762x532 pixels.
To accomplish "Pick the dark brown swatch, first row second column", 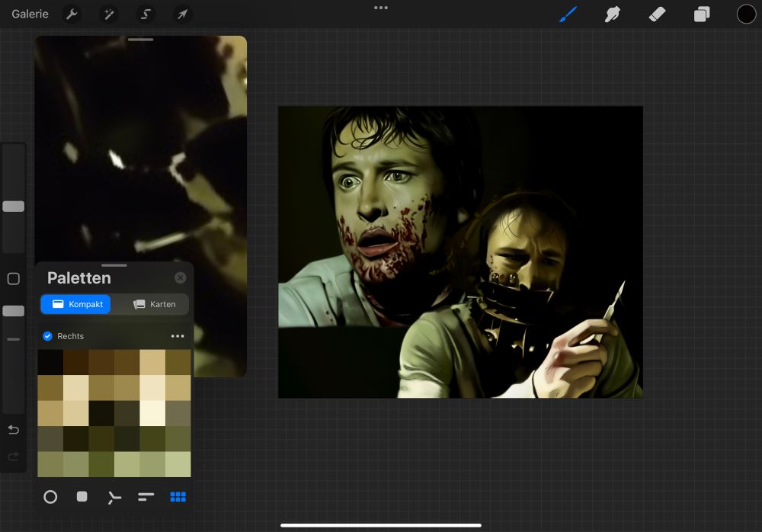I will 75,362.
